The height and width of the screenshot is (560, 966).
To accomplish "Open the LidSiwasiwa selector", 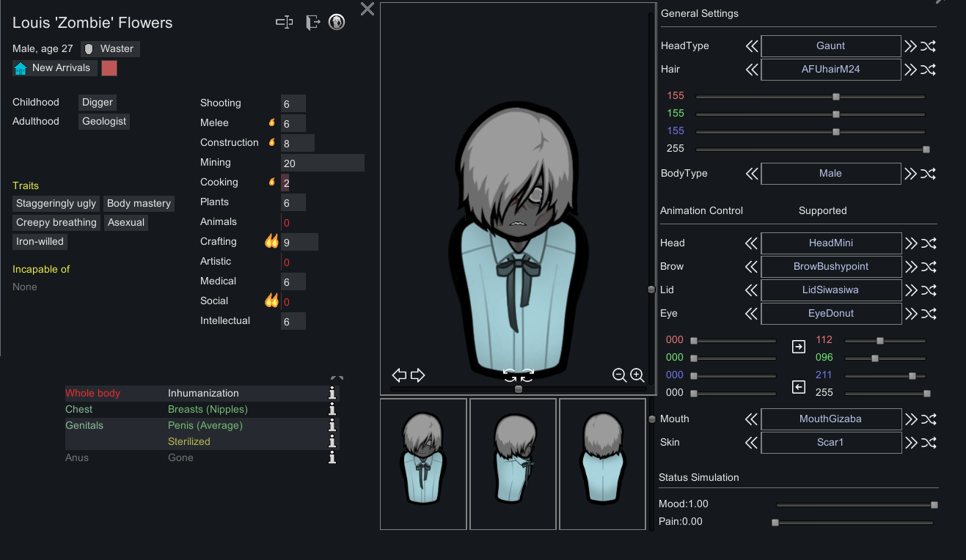I will [x=831, y=290].
